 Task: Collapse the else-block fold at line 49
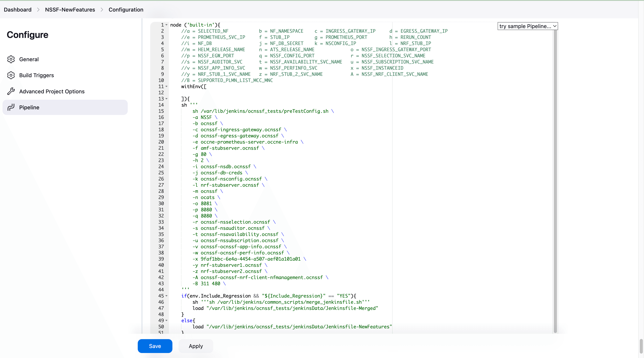tap(167, 320)
